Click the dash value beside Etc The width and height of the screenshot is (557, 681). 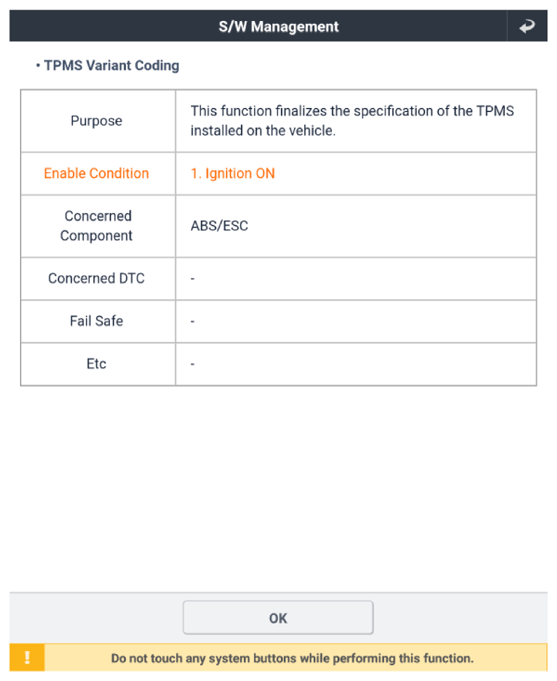click(x=192, y=364)
